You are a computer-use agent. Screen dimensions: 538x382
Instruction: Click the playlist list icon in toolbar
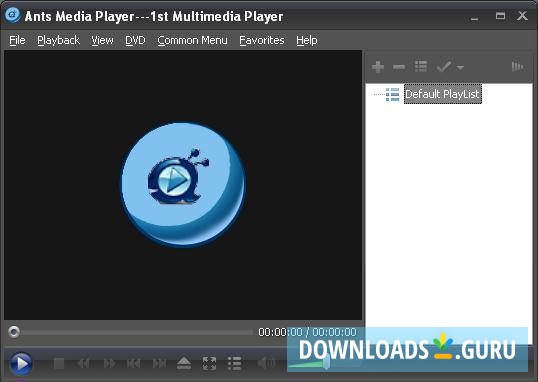pyautogui.click(x=421, y=67)
